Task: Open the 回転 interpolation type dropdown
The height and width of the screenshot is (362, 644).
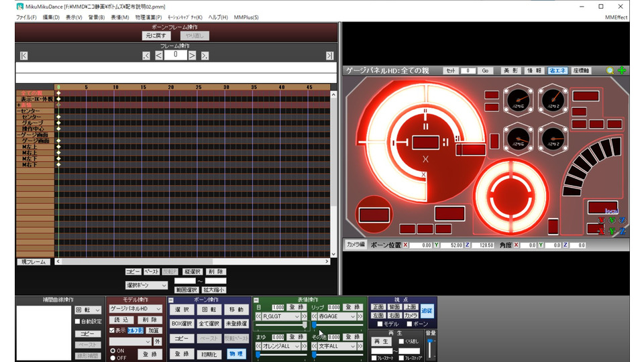Action: tap(88, 310)
